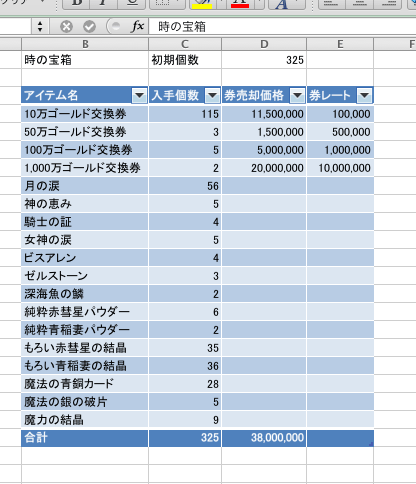
Task: Select the 合計 total cell 38,000,000
Action: (x=264, y=438)
